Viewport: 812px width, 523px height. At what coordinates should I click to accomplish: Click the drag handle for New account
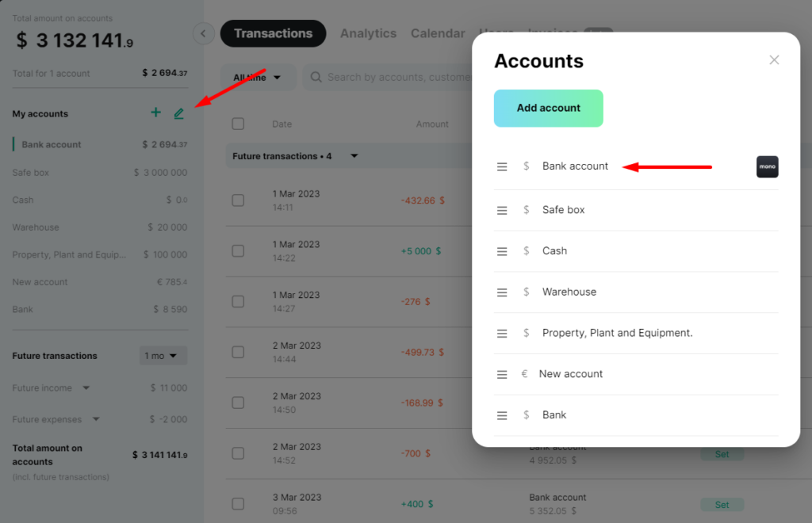point(502,375)
